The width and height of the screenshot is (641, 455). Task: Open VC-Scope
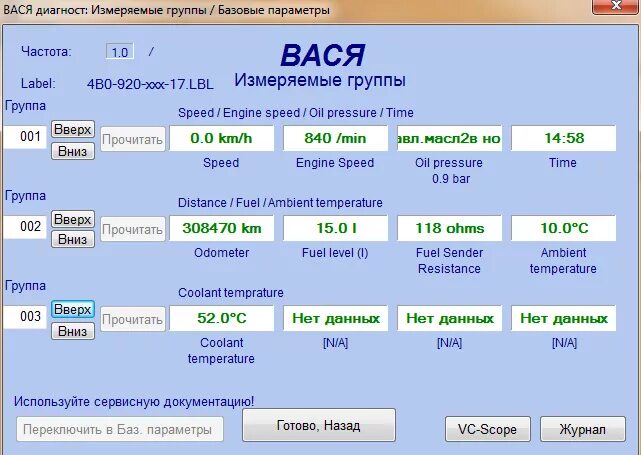[x=488, y=429]
